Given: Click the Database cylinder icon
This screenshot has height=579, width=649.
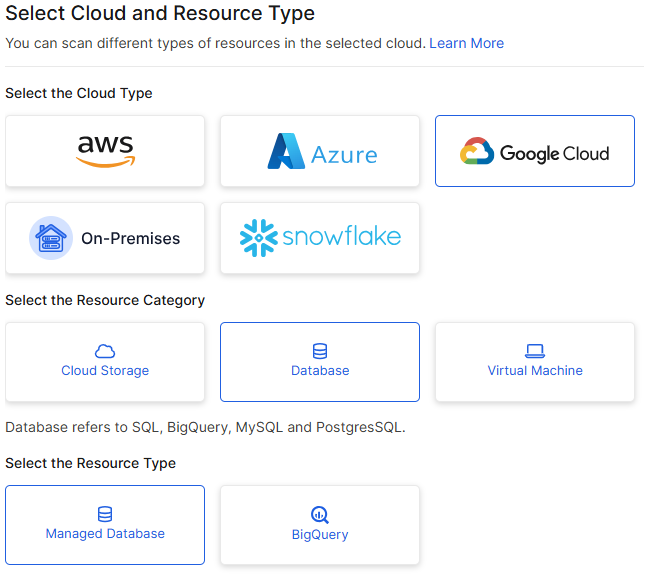Looking at the screenshot, I should point(320,351).
